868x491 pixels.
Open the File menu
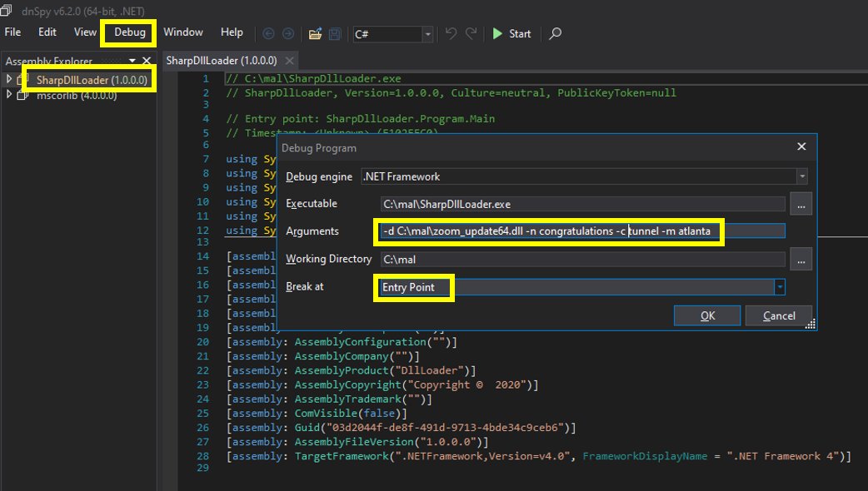pos(12,32)
